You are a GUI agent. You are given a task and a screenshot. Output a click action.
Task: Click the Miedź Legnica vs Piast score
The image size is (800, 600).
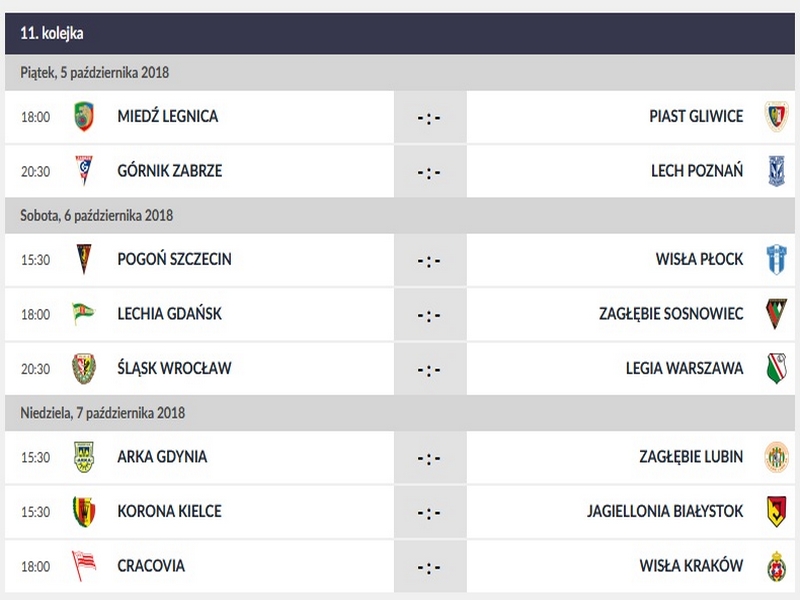click(x=429, y=117)
